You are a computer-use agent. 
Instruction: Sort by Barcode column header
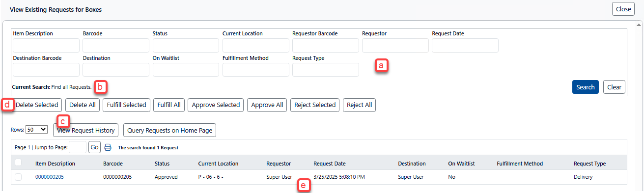tap(113, 164)
